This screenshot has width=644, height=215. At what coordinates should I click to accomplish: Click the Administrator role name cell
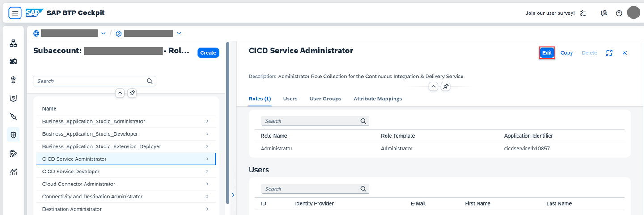pyautogui.click(x=276, y=148)
